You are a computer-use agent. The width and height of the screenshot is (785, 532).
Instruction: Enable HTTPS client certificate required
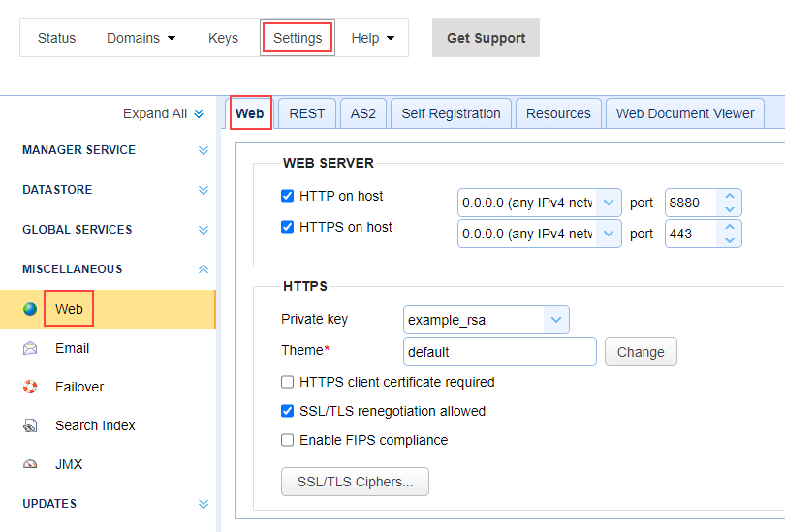point(287,382)
